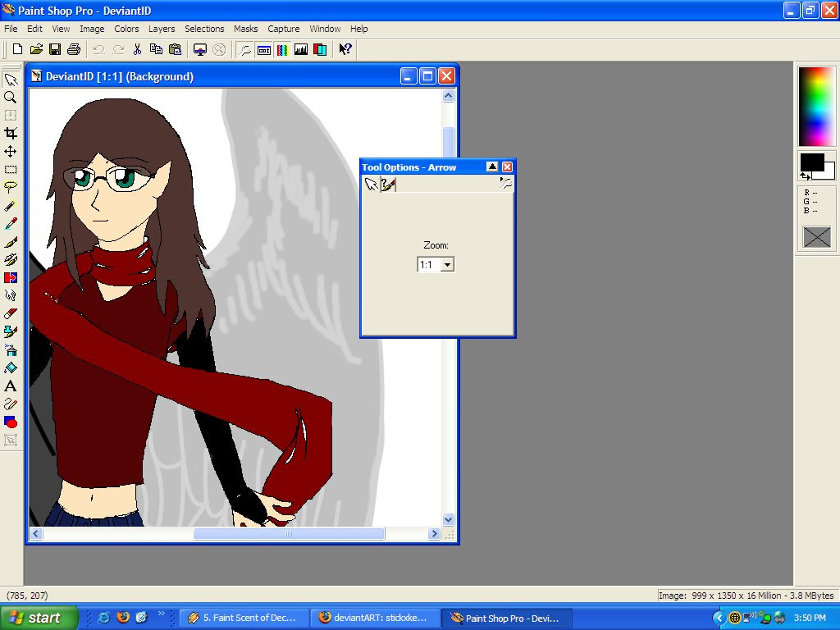The height and width of the screenshot is (630, 840).
Task: Select the Airbrush tool
Action: (11, 350)
